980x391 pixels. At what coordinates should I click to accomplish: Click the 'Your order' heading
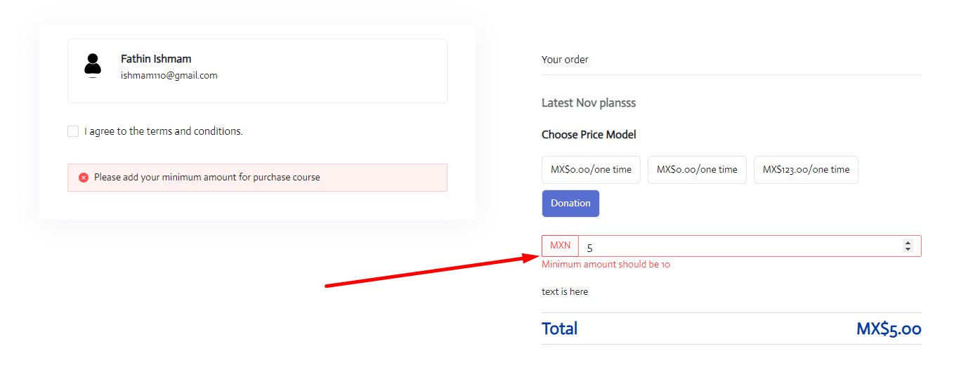pos(565,60)
